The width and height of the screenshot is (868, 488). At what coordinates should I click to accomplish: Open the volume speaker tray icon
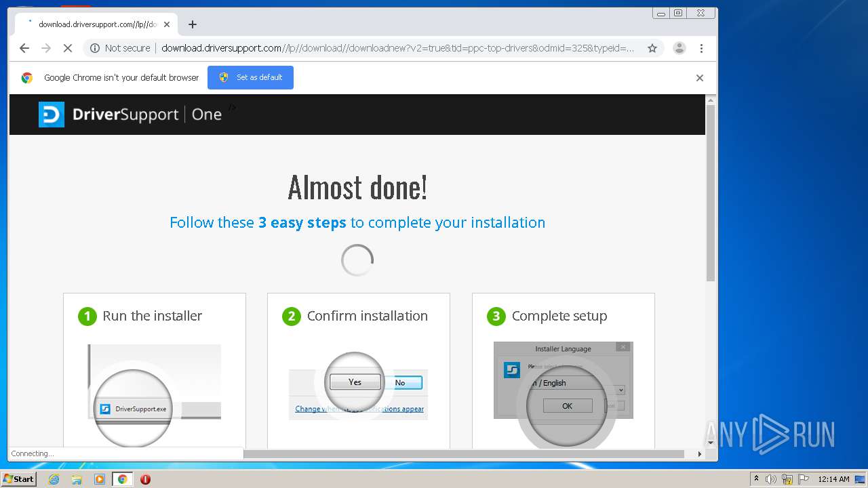[771, 479]
